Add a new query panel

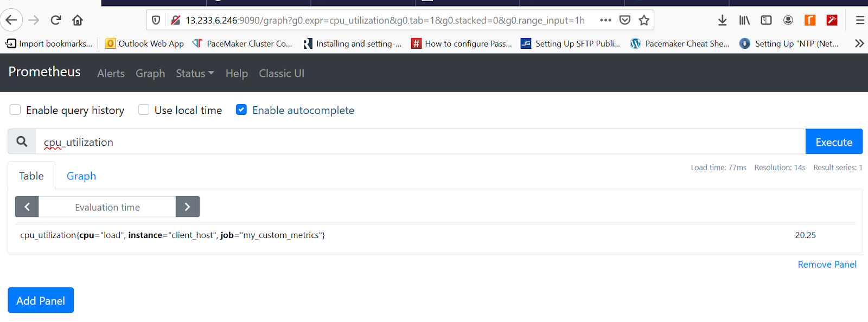(41, 300)
